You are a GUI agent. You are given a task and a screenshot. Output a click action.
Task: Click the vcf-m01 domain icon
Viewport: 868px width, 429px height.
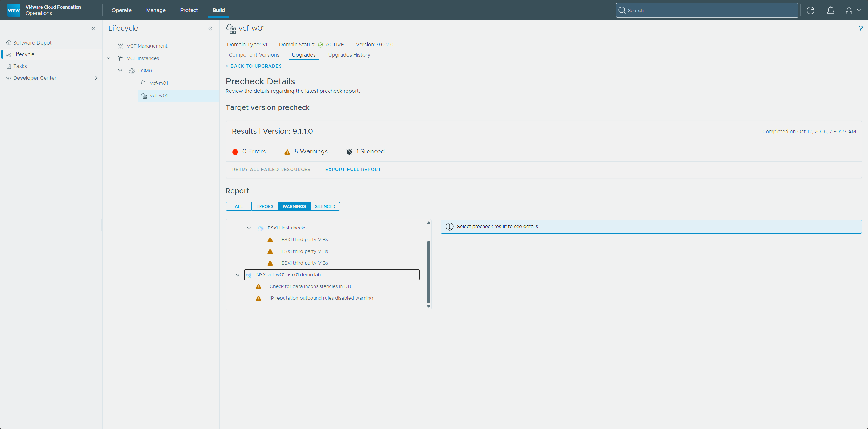coord(144,83)
